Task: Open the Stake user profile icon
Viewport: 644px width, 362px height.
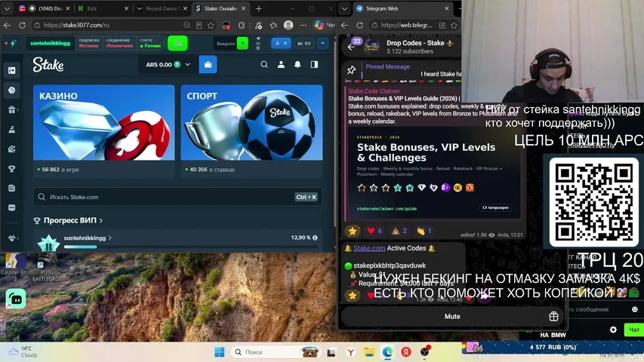Action: pos(281,64)
